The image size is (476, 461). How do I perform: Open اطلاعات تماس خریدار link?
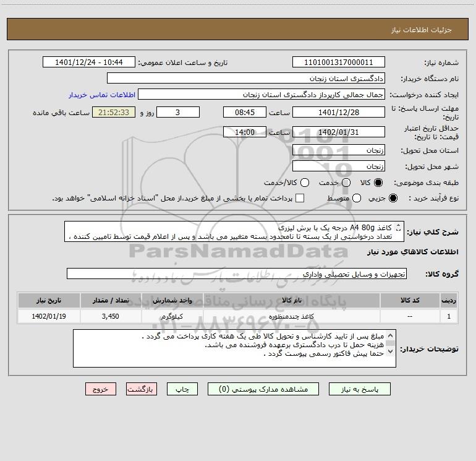102,95
